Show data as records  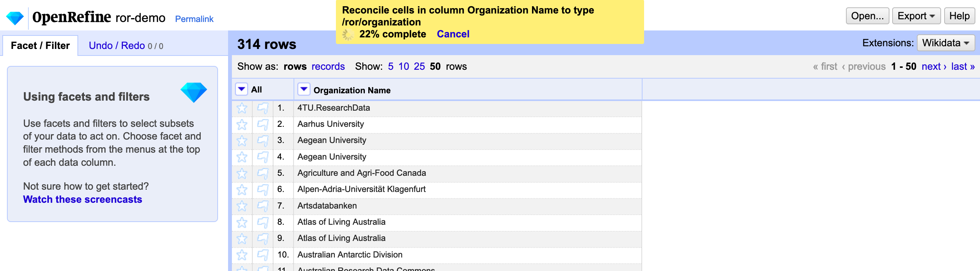point(328,66)
